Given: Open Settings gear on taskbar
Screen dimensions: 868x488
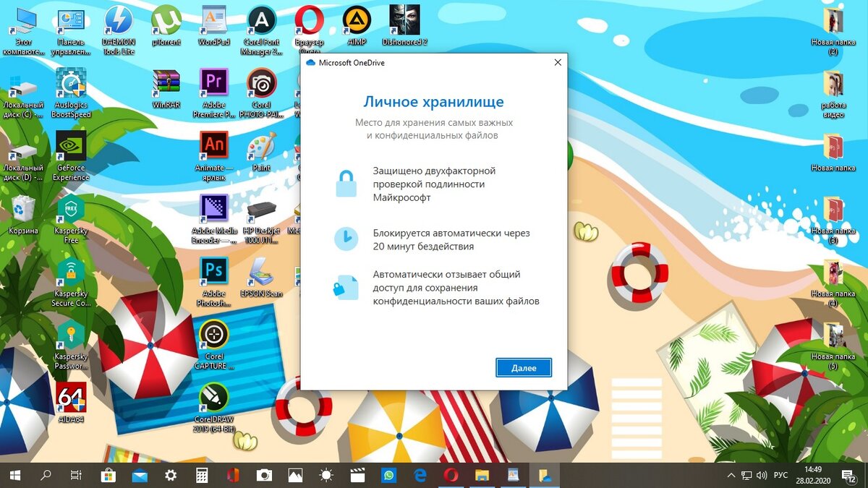Looking at the screenshot, I should point(171,475).
